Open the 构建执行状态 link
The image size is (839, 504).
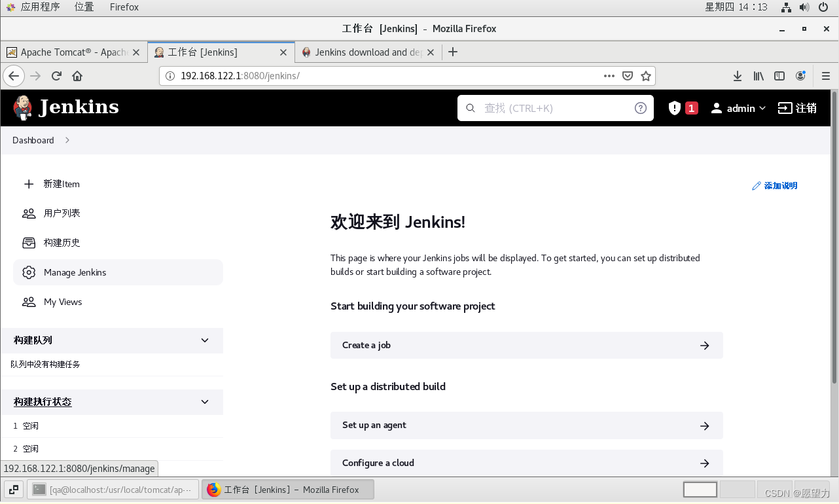tap(43, 402)
